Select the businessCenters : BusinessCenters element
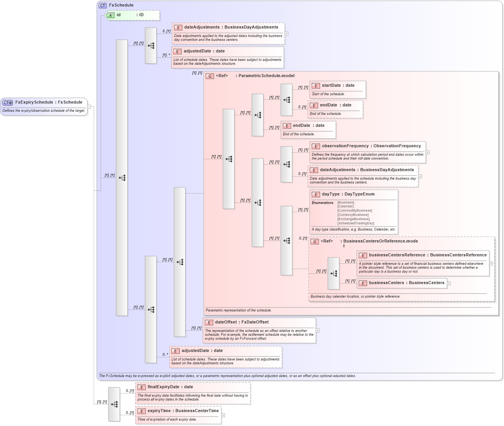The width and height of the screenshot is (504, 426). 403,283
